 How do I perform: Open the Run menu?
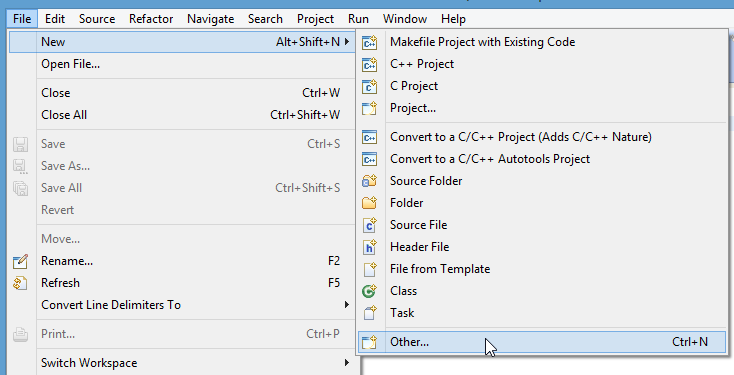click(359, 19)
